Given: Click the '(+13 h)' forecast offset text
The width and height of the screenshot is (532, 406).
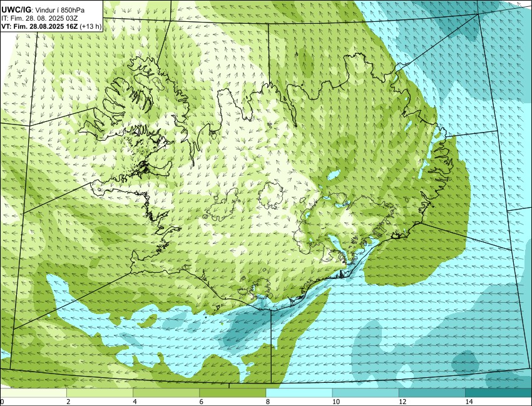Looking at the screenshot, I should point(90,27).
